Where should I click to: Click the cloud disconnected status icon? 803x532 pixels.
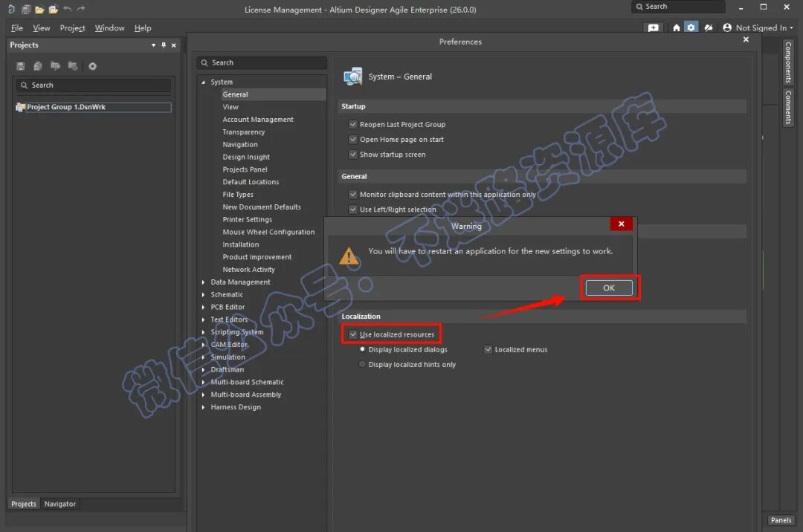click(x=709, y=27)
